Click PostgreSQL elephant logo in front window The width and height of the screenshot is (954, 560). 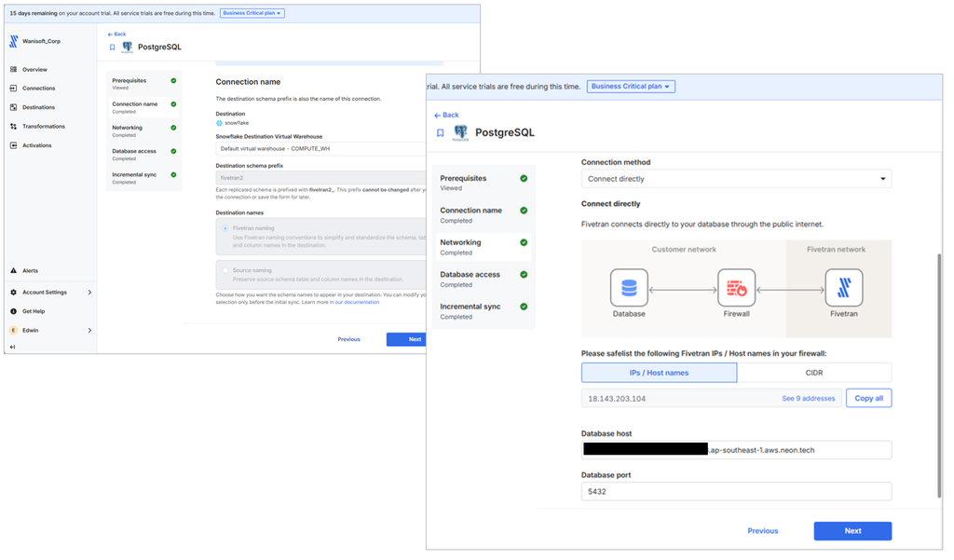coord(460,132)
